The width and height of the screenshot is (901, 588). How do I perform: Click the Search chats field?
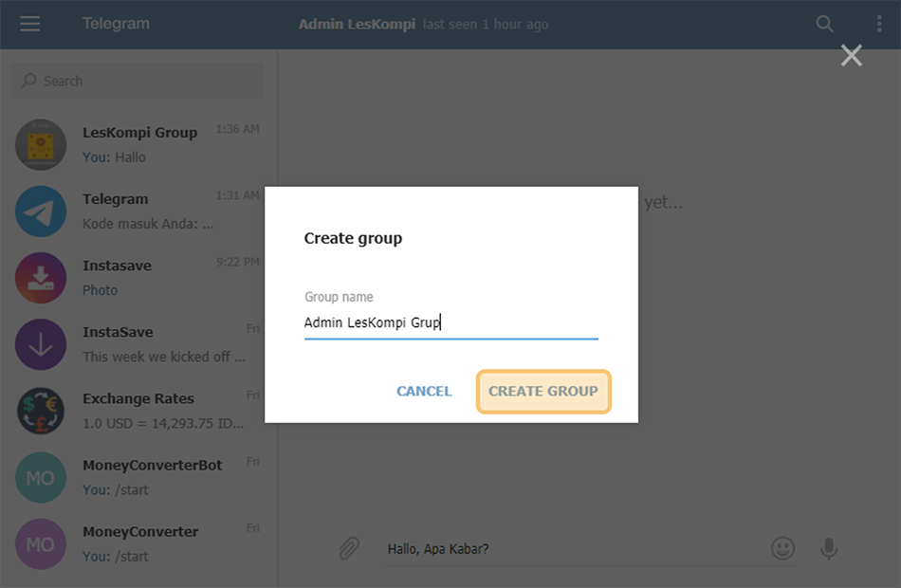pyautogui.click(x=138, y=81)
